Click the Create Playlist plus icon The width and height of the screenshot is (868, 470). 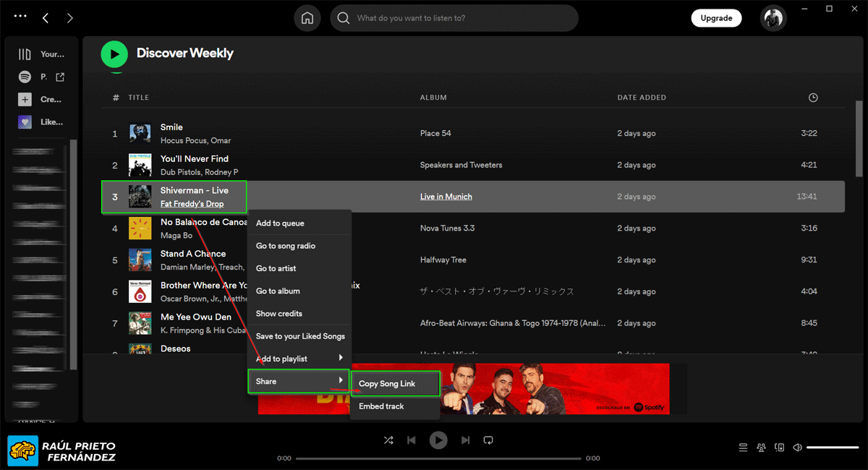tap(25, 100)
